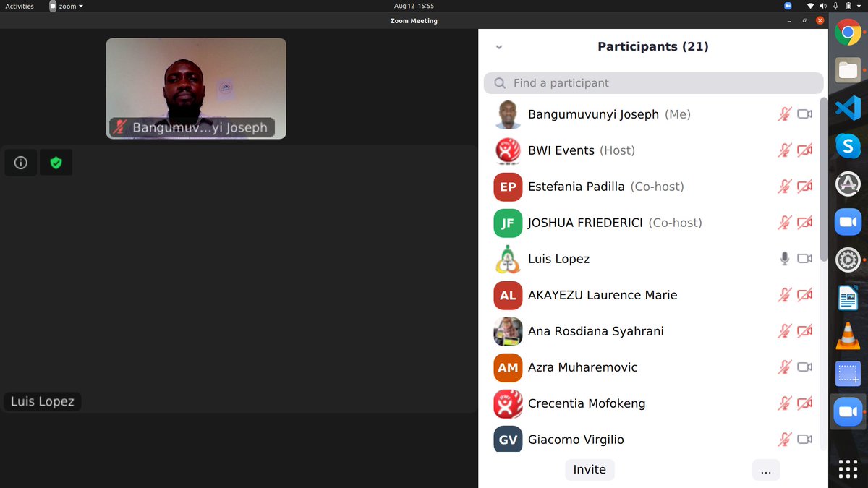Open Activities overview

(x=20, y=6)
